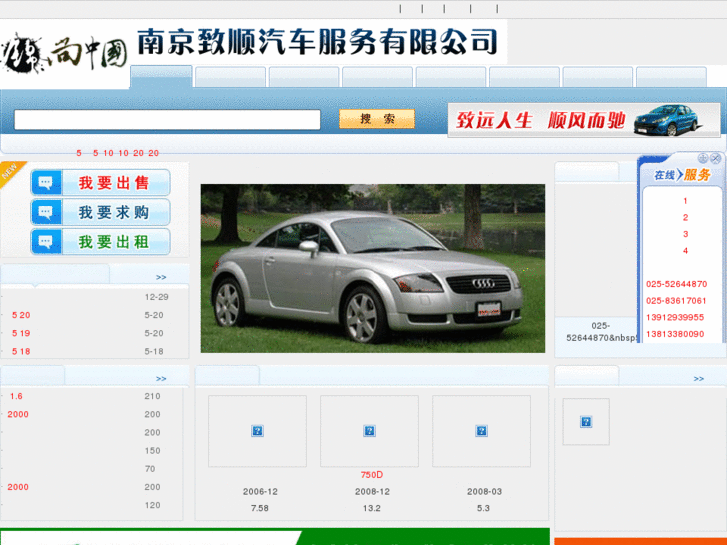Click chat icon beside 我要出售
This screenshot has width=727, height=545.
click(x=47, y=183)
